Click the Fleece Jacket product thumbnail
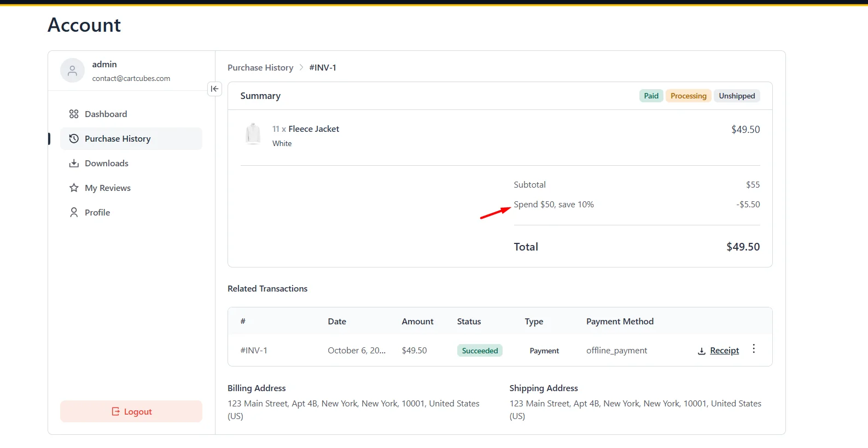 [x=253, y=134]
